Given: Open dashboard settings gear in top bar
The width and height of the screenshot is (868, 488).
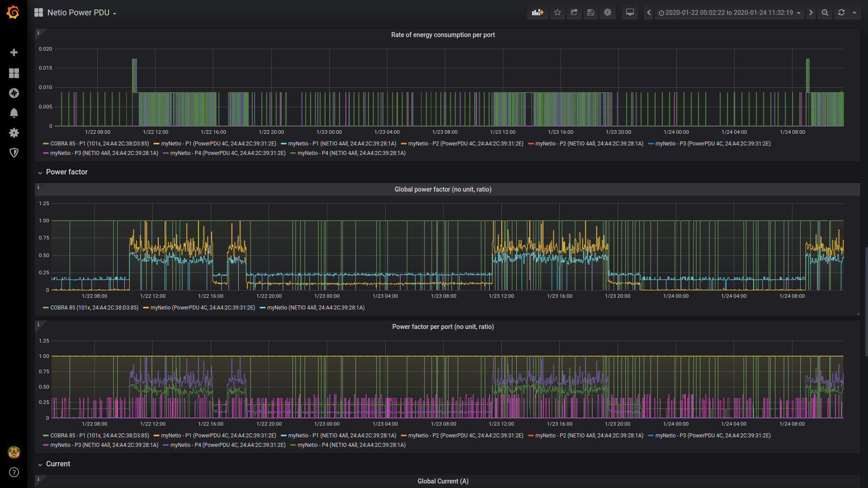Looking at the screenshot, I should [x=608, y=13].
